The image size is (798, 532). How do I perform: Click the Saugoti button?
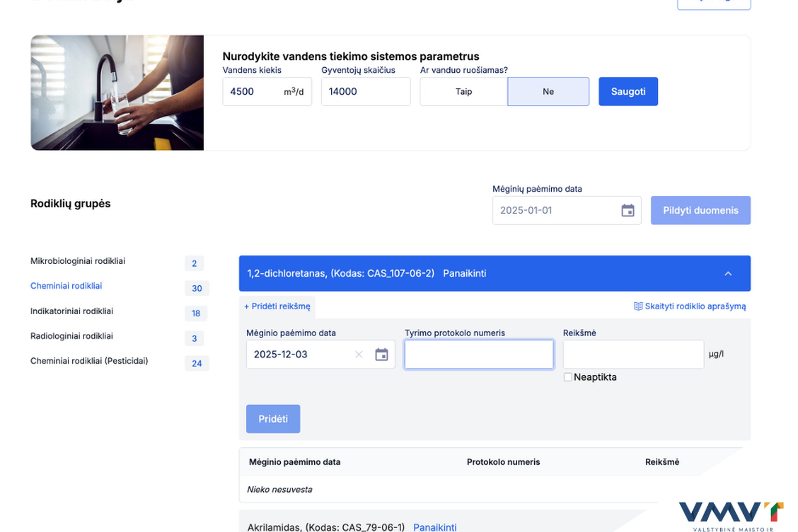628,91
